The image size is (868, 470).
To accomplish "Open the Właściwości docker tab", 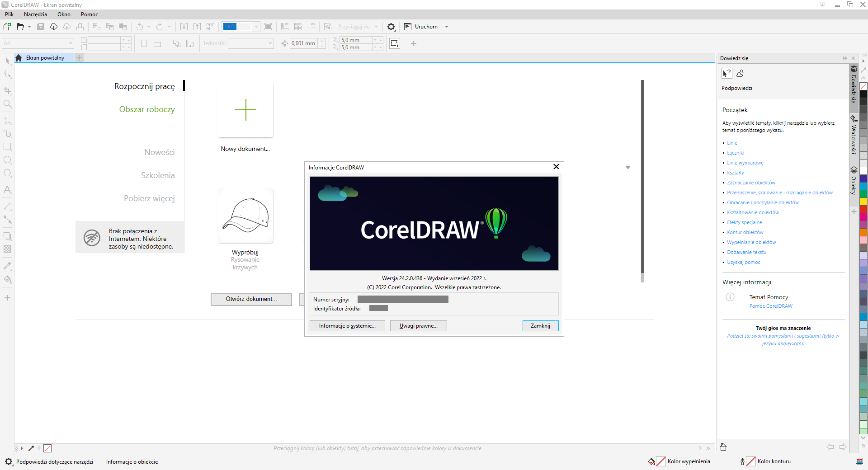I will (x=854, y=134).
